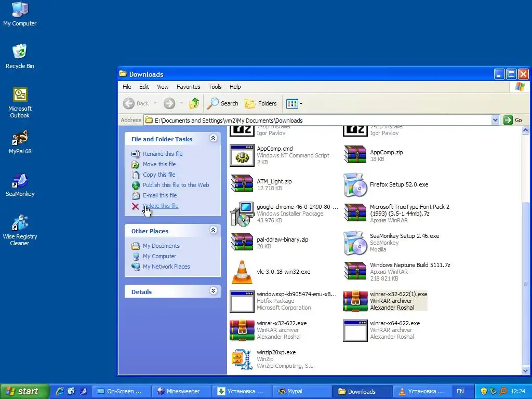This screenshot has width=532, height=399.
Task: Select the ATM_Light.zip archive icon
Action: pos(242,183)
